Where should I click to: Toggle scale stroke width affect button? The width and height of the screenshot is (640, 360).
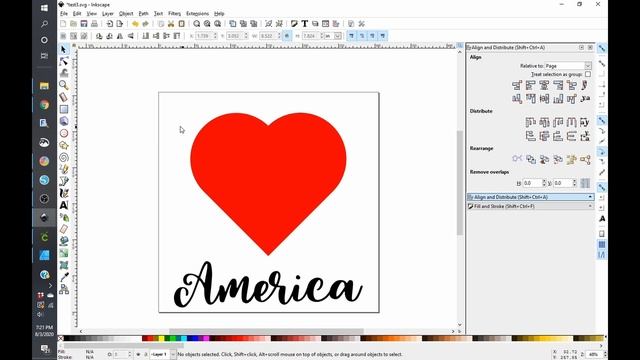tap(351, 36)
